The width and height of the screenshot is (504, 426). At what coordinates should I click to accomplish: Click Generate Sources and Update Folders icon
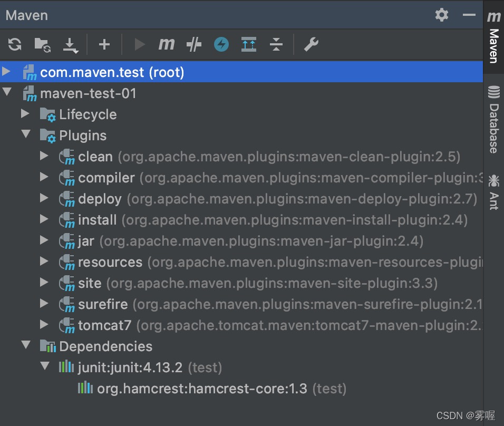coord(42,44)
